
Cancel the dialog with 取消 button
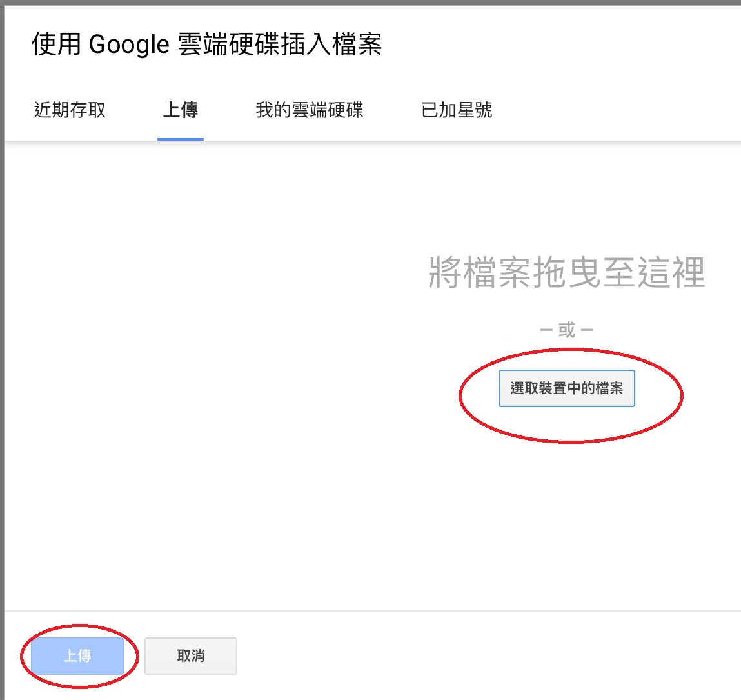[x=190, y=655]
